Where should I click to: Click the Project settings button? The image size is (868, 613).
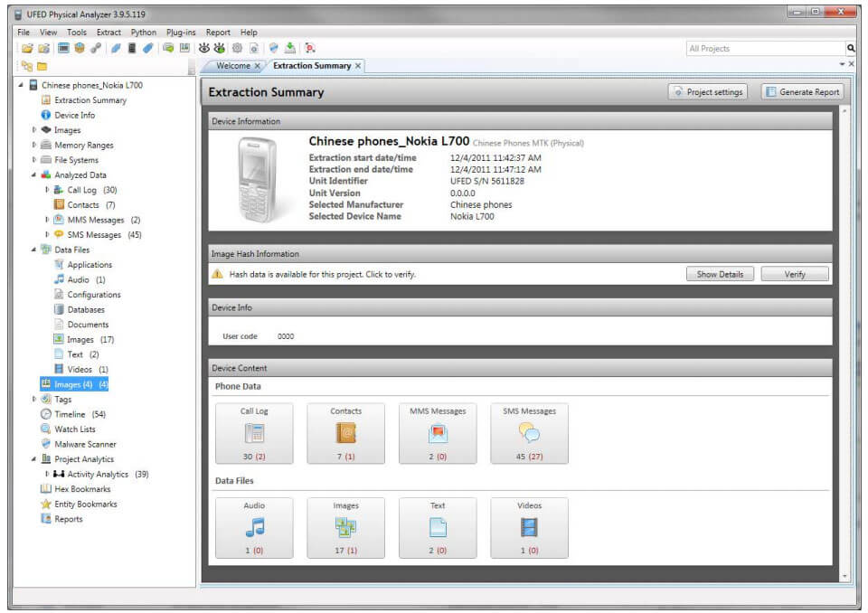(707, 92)
